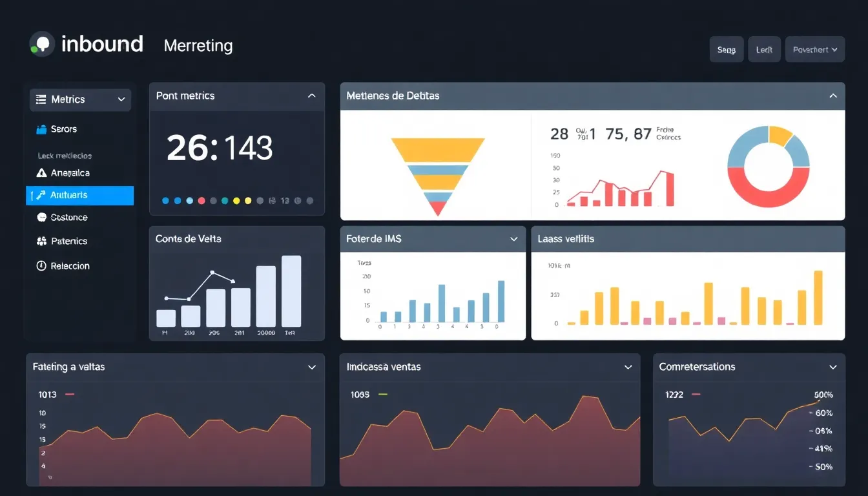
Task: Click the Ledt button
Action: pos(764,49)
